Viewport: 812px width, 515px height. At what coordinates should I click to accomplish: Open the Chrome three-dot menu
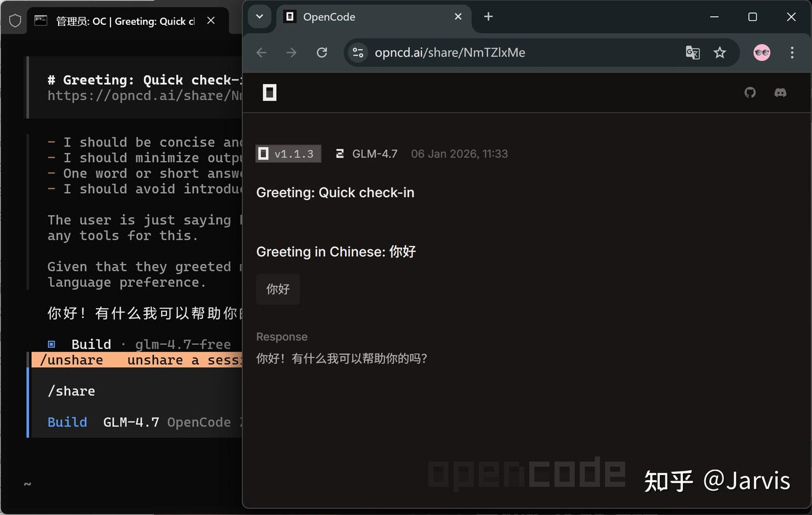[792, 52]
